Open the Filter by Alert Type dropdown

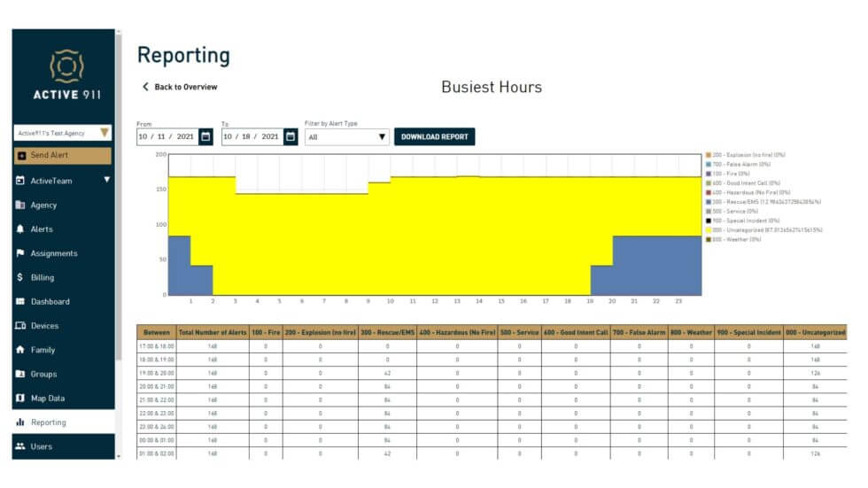(346, 137)
